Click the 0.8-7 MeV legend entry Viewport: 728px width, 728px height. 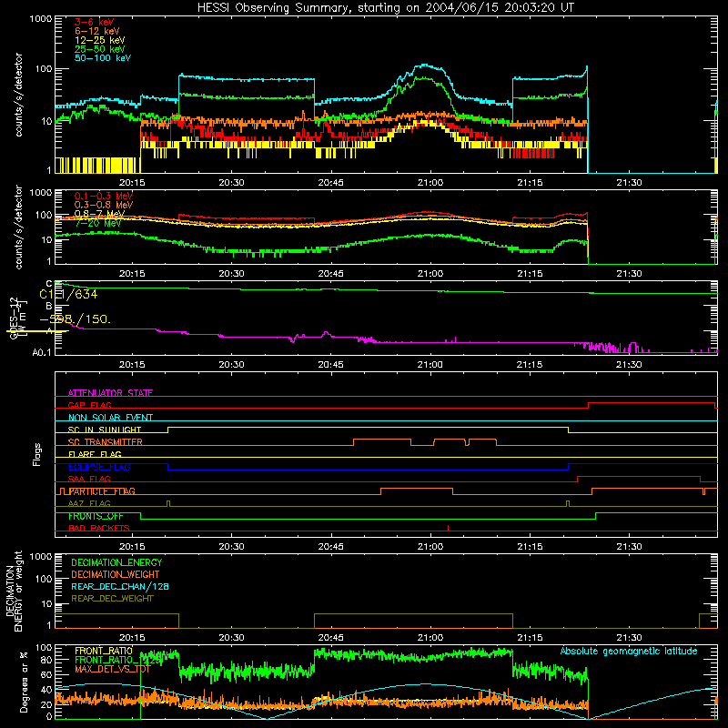coord(99,214)
